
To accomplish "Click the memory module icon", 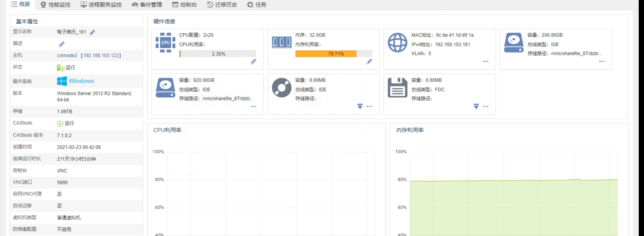I will [x=281, y=43].
